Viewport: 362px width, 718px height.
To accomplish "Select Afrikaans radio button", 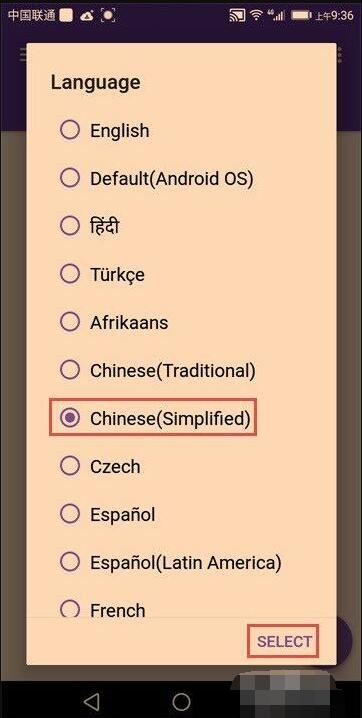I will point(70,321).
